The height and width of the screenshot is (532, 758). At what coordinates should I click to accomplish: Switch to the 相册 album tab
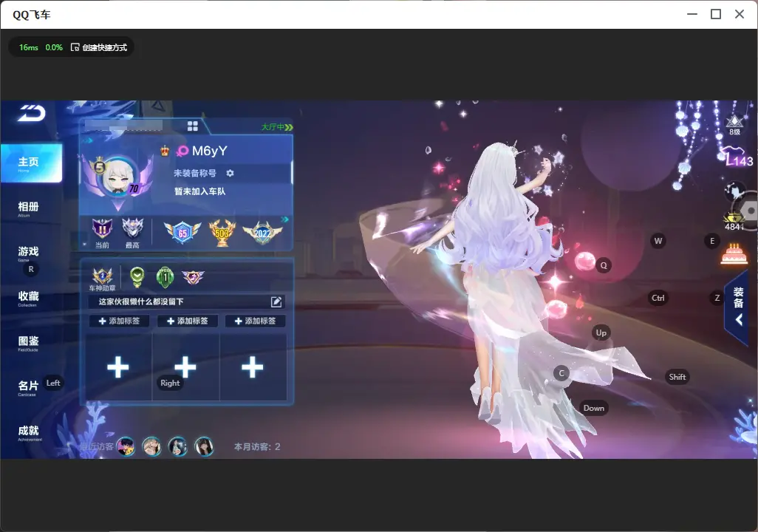[28, 208]
